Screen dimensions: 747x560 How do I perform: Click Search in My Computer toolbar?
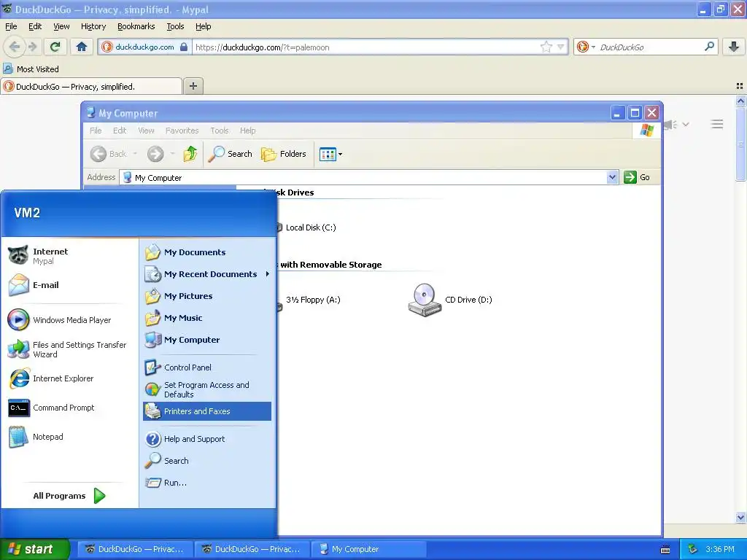(230, 154)
